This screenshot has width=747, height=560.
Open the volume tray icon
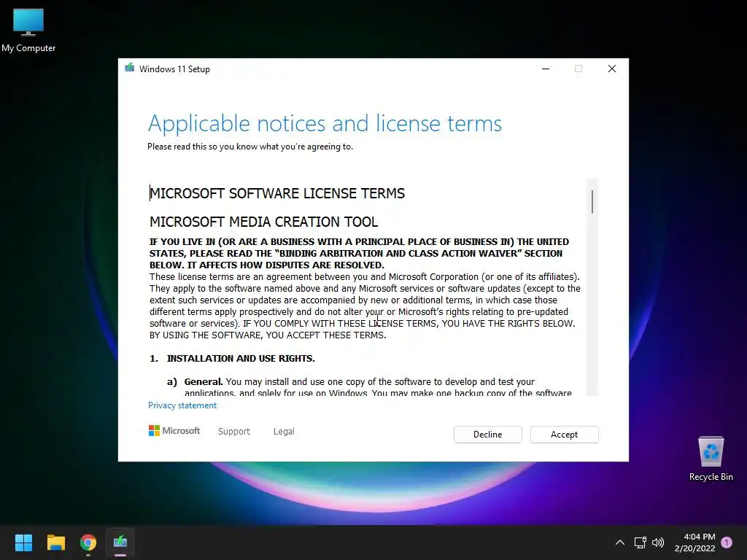[x=658, y=542]
